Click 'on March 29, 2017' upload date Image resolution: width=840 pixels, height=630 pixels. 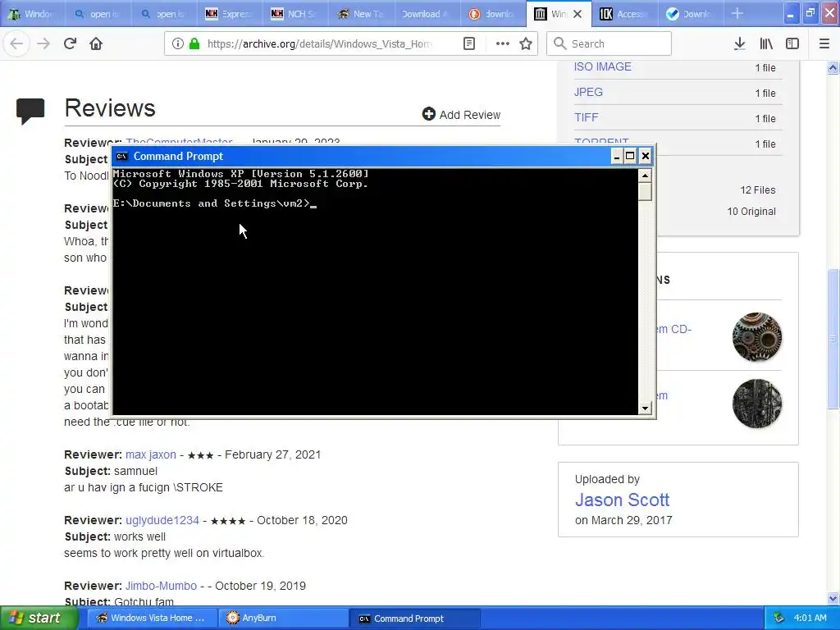[x=623, y=520]
